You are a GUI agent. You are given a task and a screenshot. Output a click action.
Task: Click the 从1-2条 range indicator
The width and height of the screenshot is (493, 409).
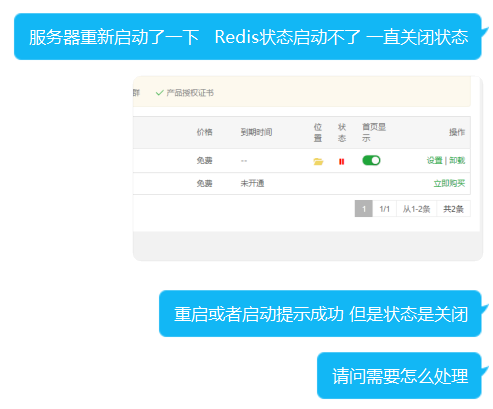pos(416,209)
